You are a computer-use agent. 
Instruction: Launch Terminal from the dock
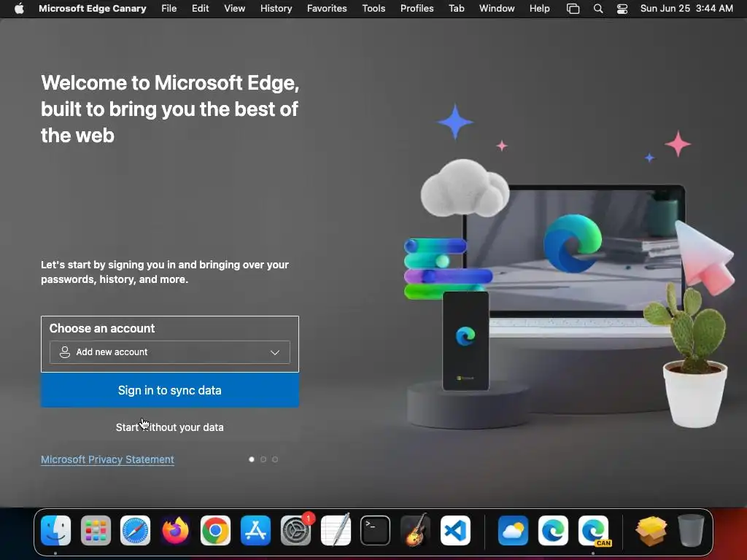point(376,531)
